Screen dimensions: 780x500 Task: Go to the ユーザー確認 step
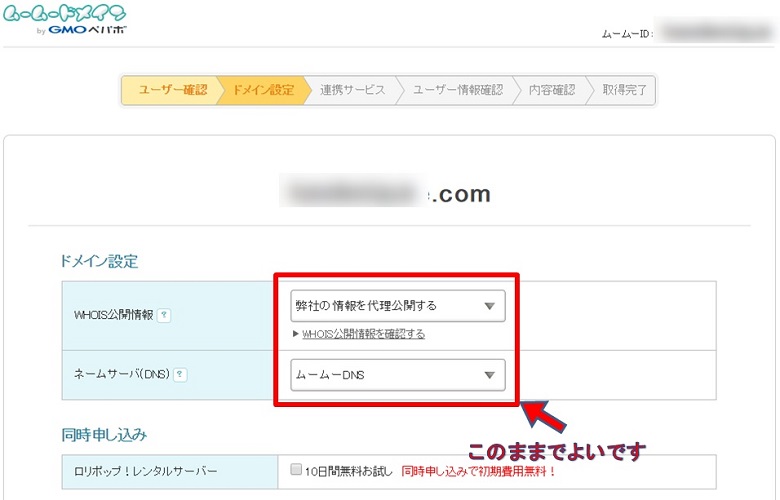[x=172, y=90]
